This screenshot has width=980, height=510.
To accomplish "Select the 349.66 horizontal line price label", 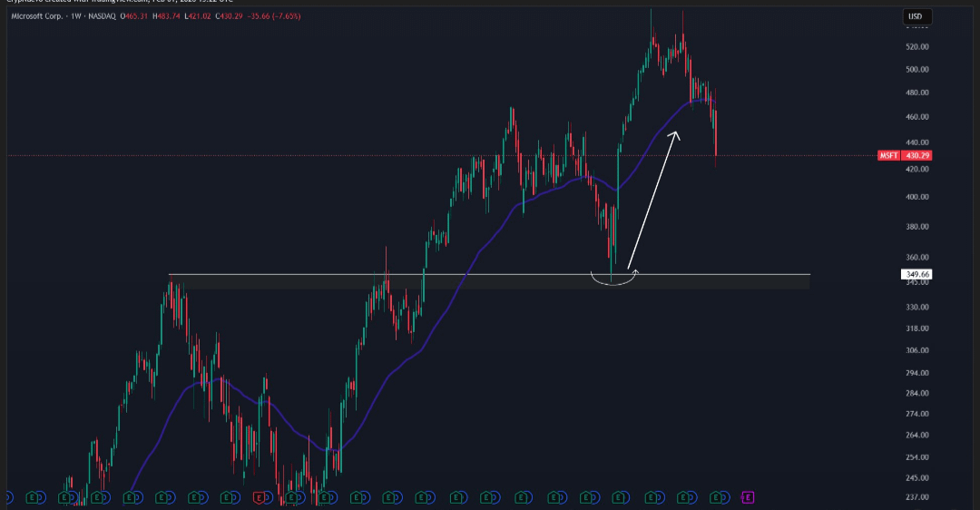I will [x=916, y=274].
